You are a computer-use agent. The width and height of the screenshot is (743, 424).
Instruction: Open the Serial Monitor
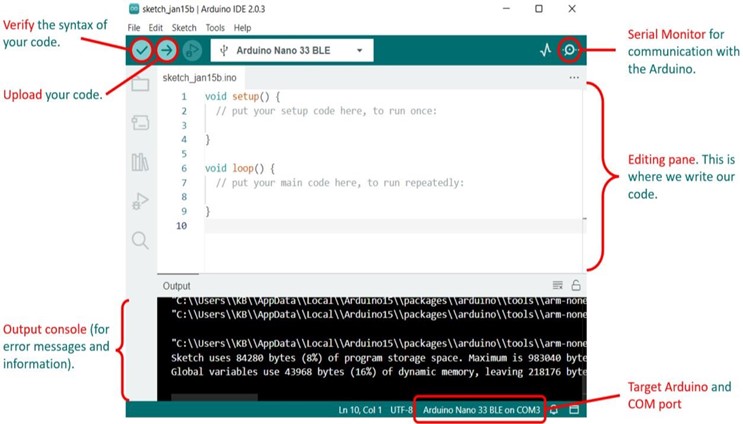570,50
